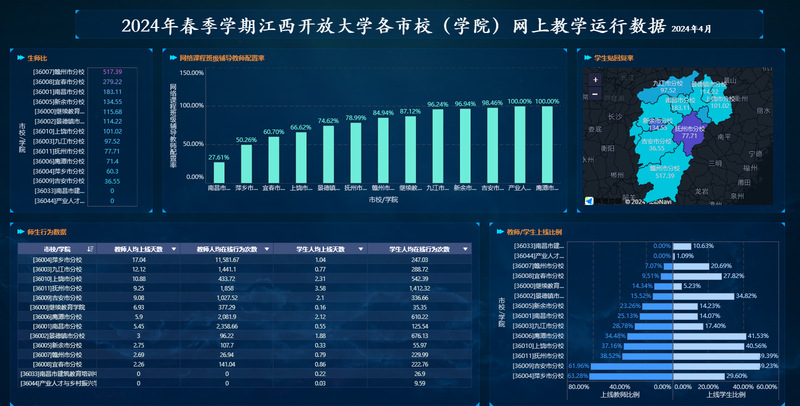Click the arrow icon beside 生师比 panel title

tap(21, 58)
